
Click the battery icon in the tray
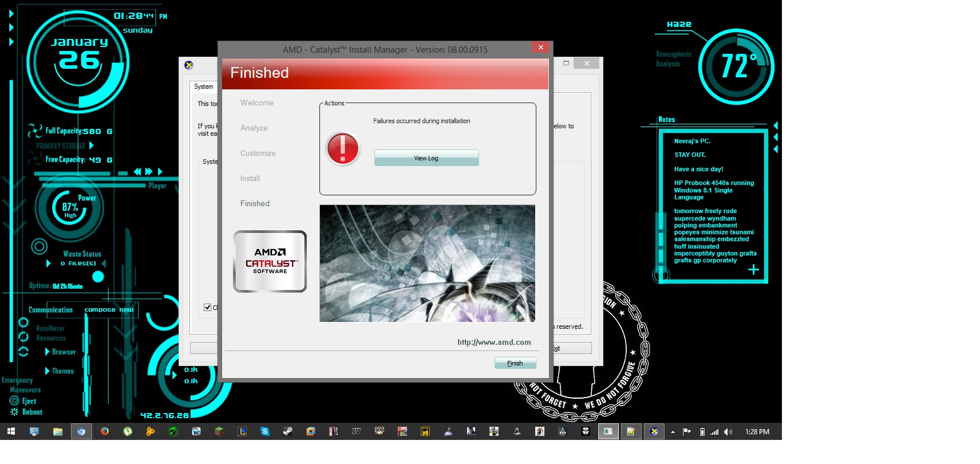point(702,432)
